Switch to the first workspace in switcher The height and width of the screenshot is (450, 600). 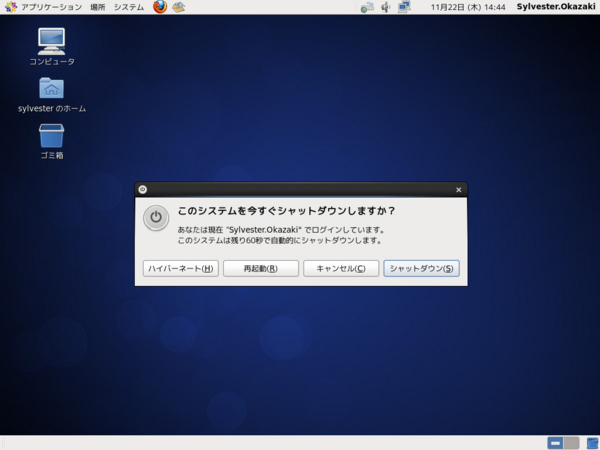555,443
